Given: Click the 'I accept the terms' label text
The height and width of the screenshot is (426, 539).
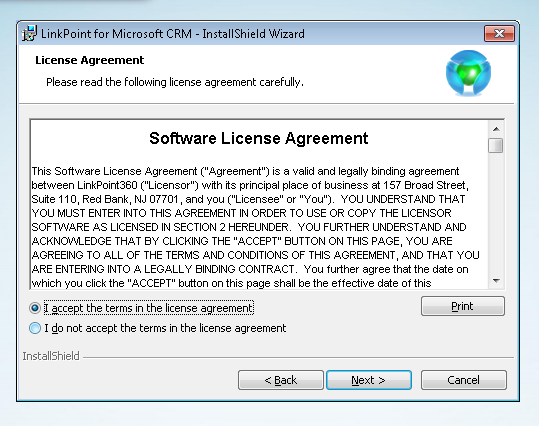Looking at the screenshot, I should coord(149,308).
